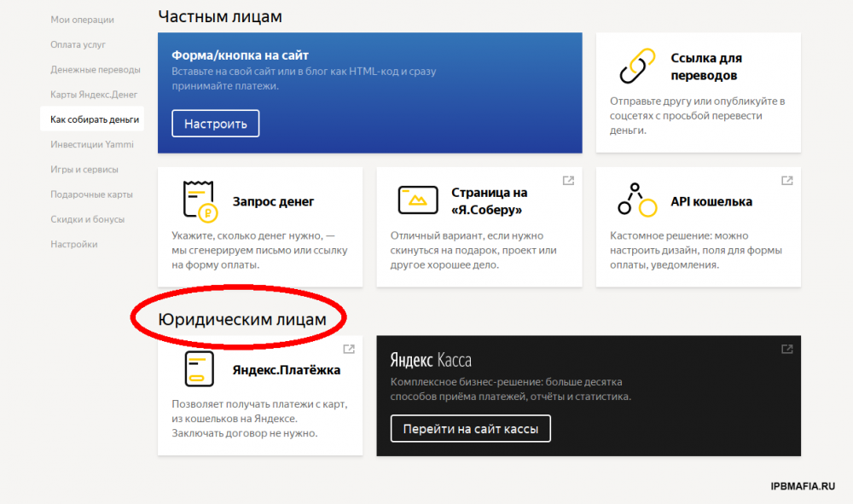Select Оплата услуг menu item
853x504 pixels.
coord(78,44)
